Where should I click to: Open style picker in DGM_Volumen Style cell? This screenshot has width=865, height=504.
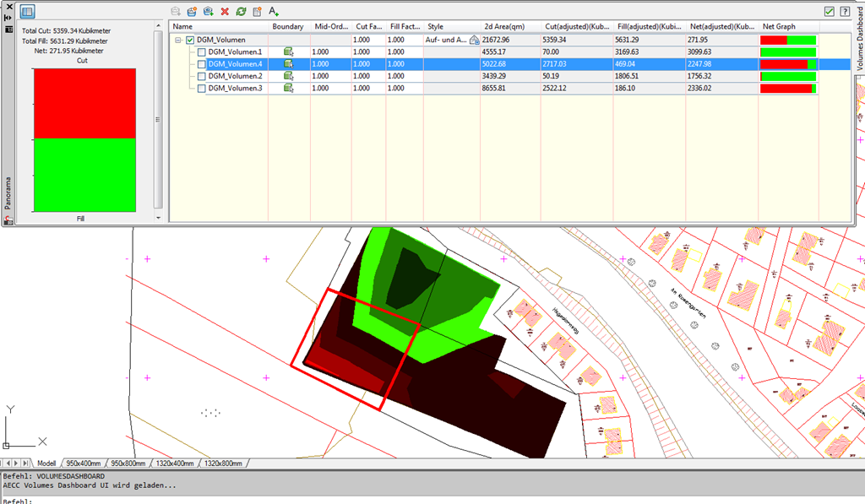[474, 41]
